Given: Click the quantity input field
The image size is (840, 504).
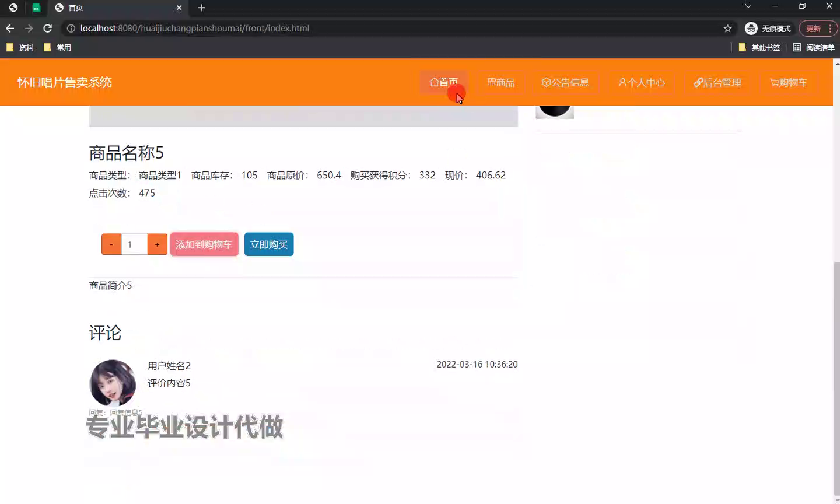Looking at the screenshot, I should (134, 244).
